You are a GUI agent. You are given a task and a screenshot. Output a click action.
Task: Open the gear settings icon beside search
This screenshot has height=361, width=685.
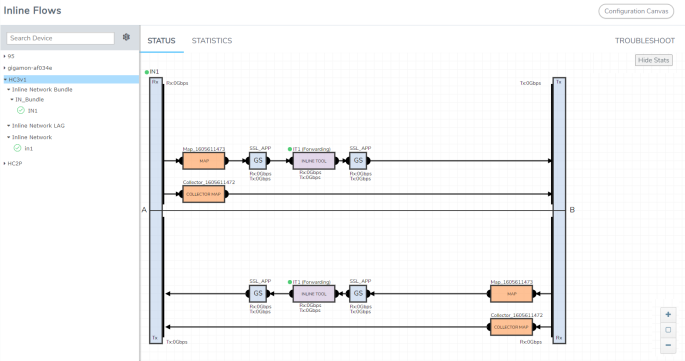(x=126, y=38)
